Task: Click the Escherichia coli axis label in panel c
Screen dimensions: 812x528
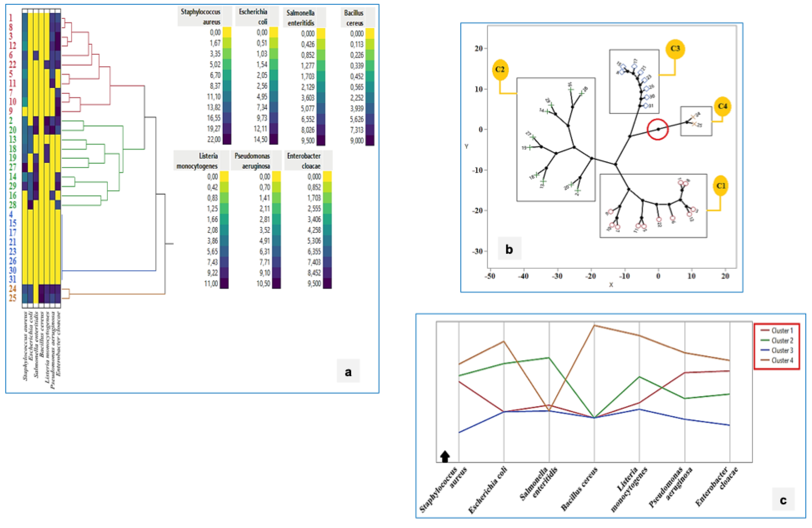Action: [488, 490]
